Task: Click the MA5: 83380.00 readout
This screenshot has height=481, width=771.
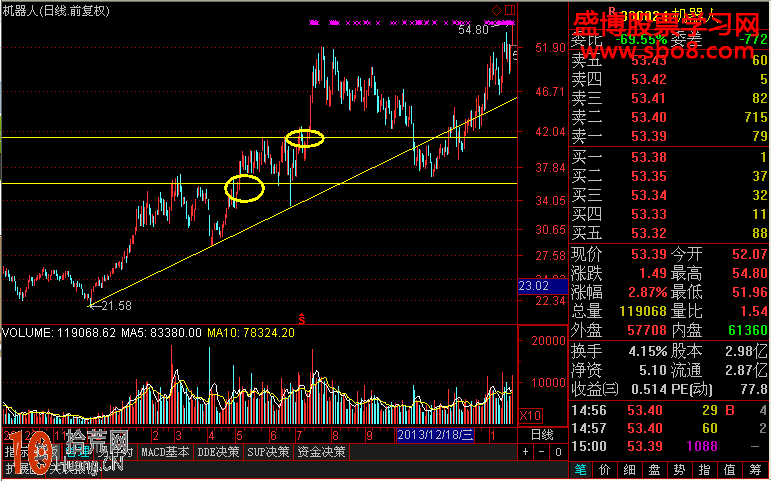Action: point(161,333)
